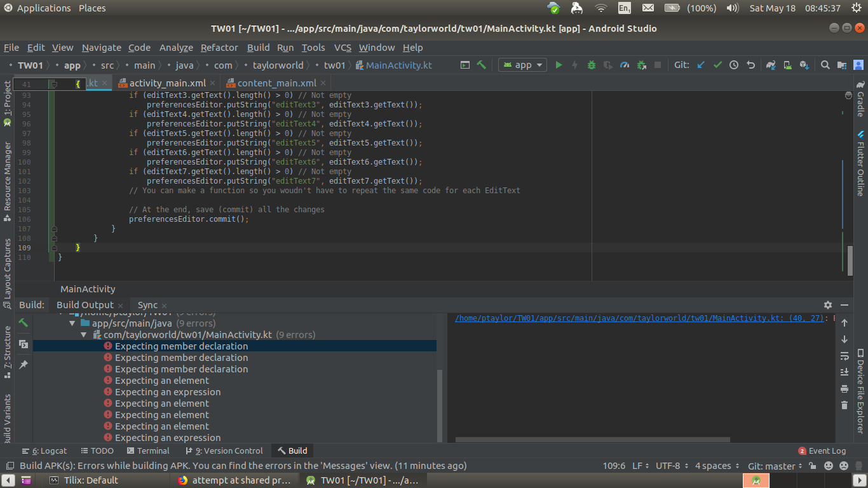868x488 pixels.
Task: Open the app run configuration dropdown
Action: point(524,65)
